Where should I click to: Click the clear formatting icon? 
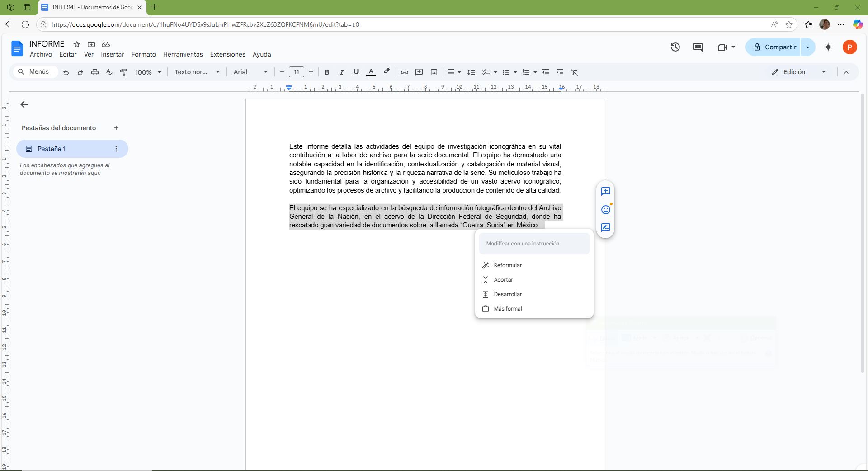[575, 72]
